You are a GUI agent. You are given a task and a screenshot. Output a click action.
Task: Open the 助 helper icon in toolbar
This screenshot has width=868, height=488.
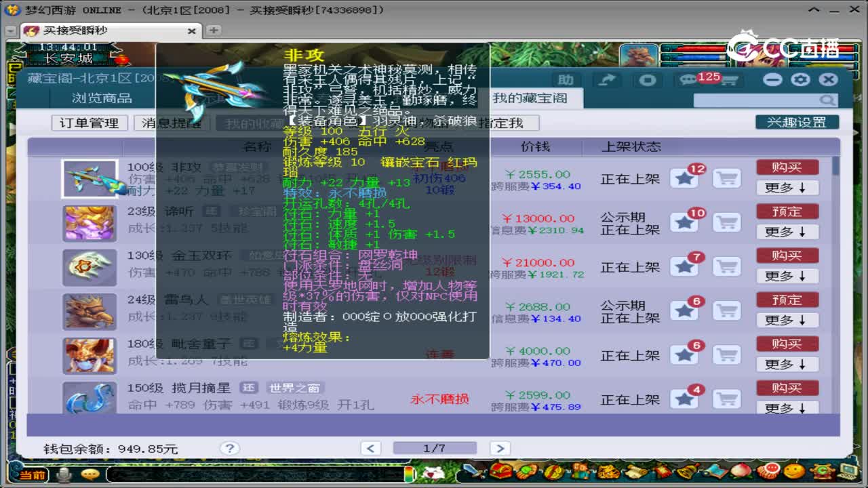point(566,80)
